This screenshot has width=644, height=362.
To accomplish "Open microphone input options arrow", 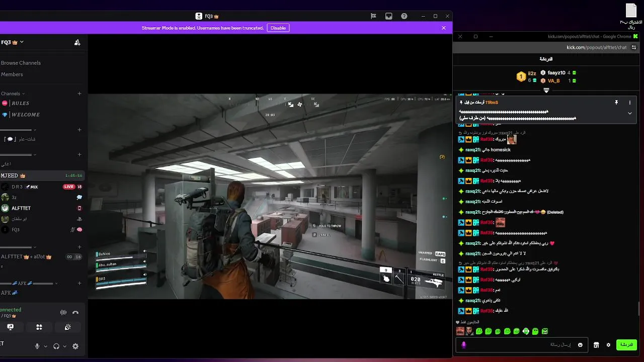I will pyautogui.click(x=45, y=346).
